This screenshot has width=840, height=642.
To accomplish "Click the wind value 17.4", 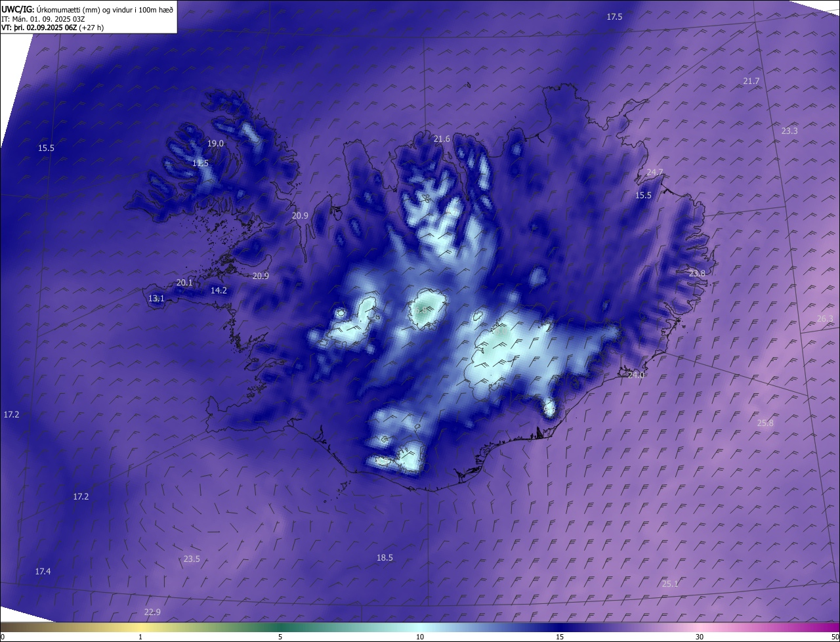I will coord(43,572).
